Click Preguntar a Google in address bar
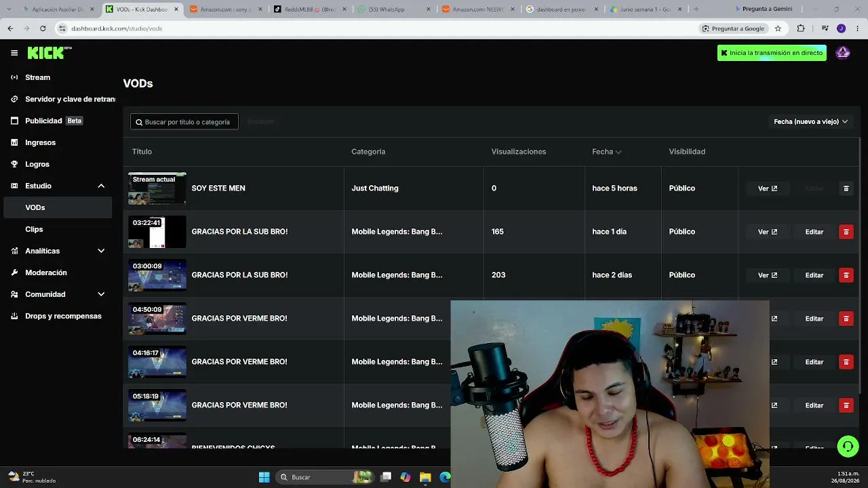The image size is (868, 488). (734, 28)
